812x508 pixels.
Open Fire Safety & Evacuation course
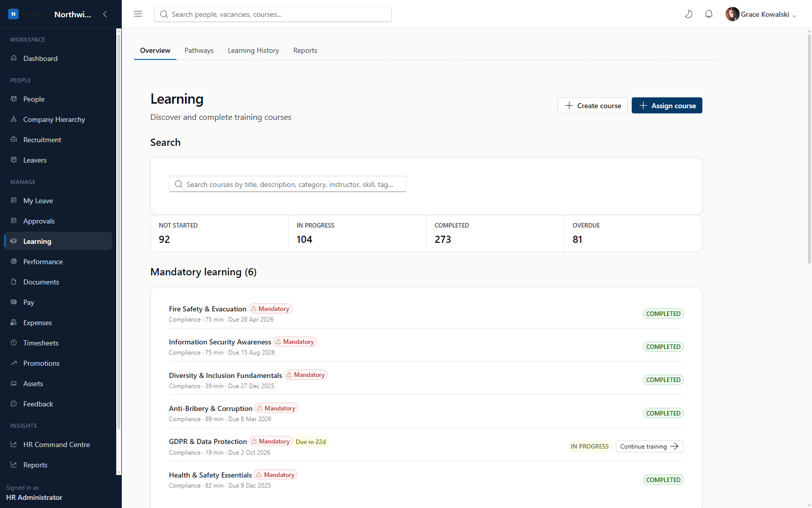pos(208,309)
